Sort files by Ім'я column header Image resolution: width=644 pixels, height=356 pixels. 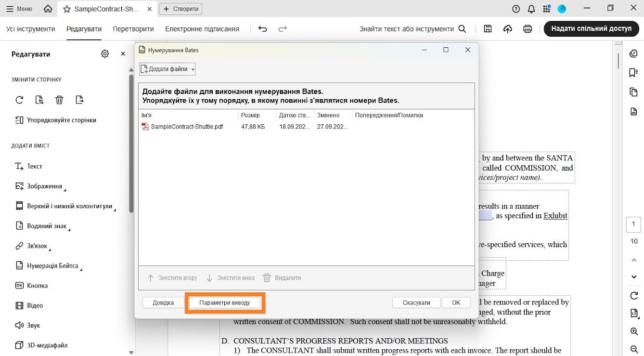tap(188, 115)
